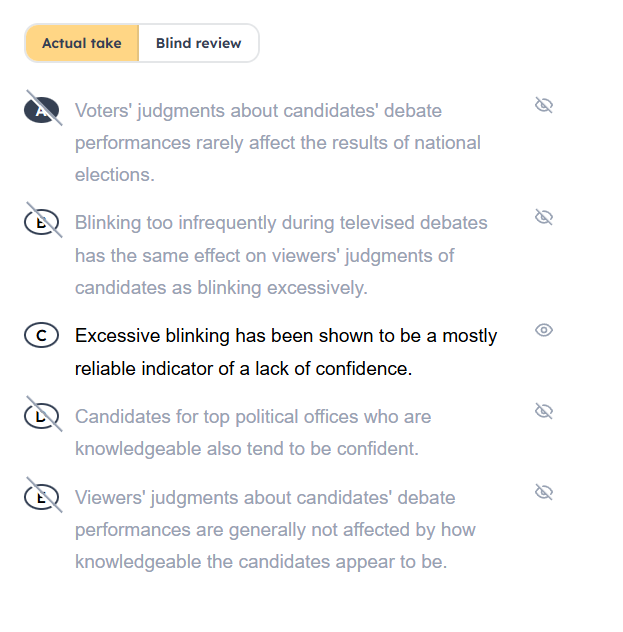
Task: Click the struck-through D letter bubble
Action: [41, 417]
